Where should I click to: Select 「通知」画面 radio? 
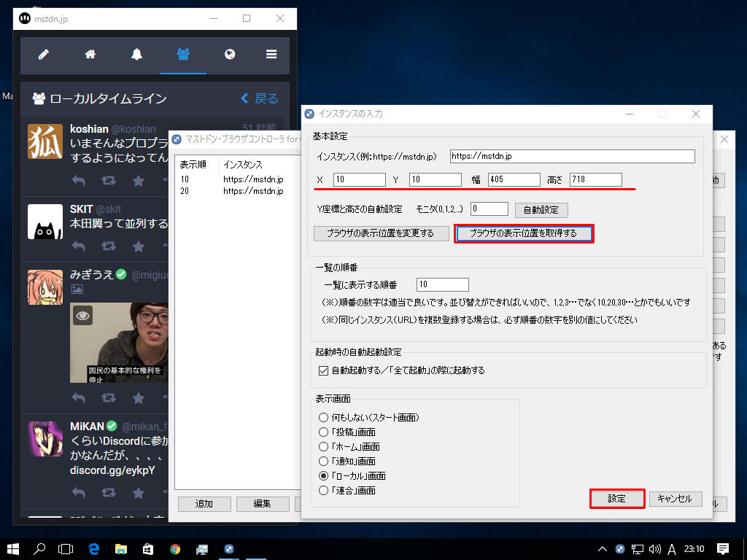point(323,462)
